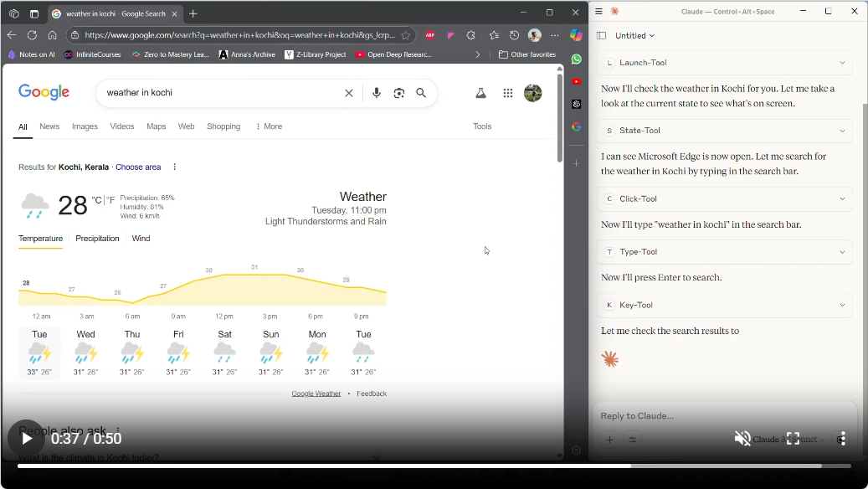This screenshot has height=489, width=868.
Task: Open the favorites star list icon
Action: tap(494, 35)
